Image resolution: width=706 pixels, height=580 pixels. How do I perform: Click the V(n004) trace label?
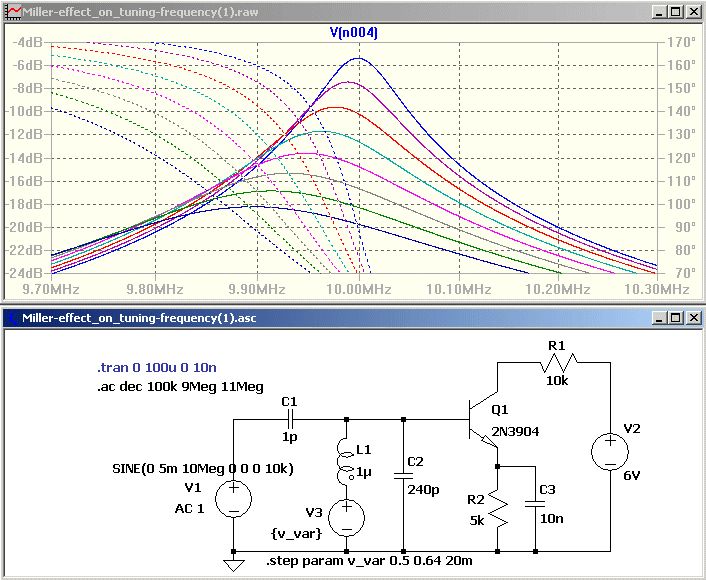353,32
